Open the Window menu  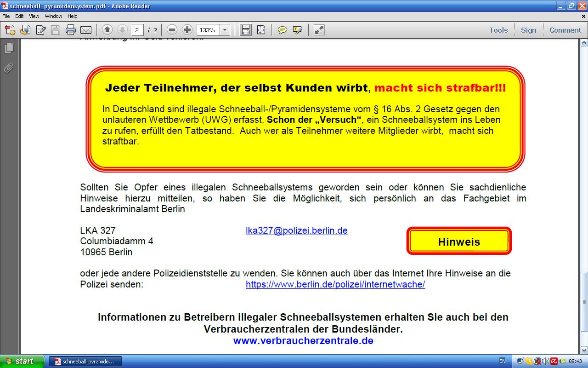click(53, 16)
